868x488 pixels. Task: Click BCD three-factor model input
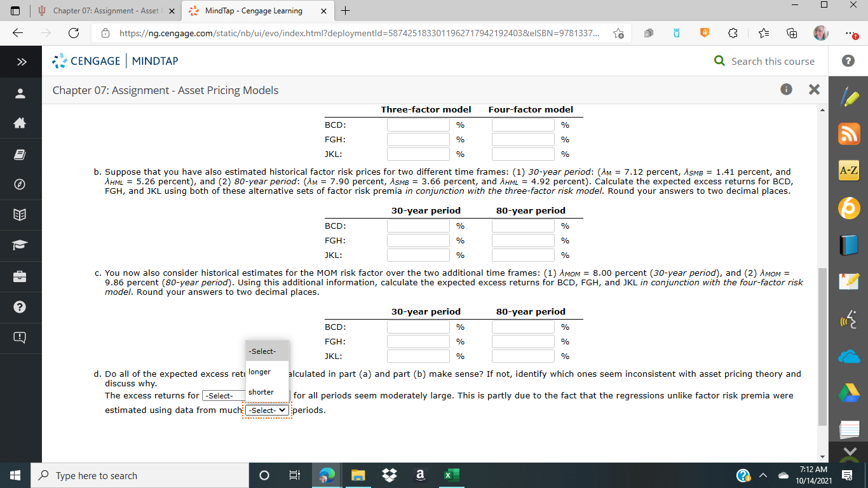(x=418, y=125)
